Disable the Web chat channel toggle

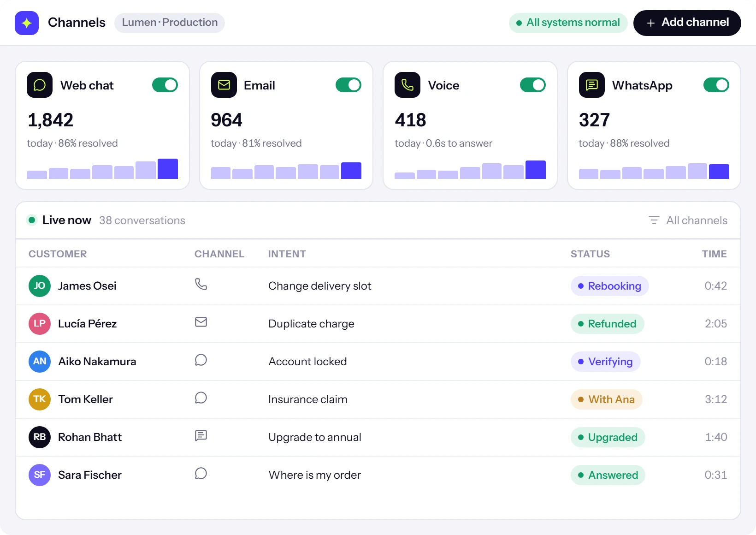coord(165,85)
